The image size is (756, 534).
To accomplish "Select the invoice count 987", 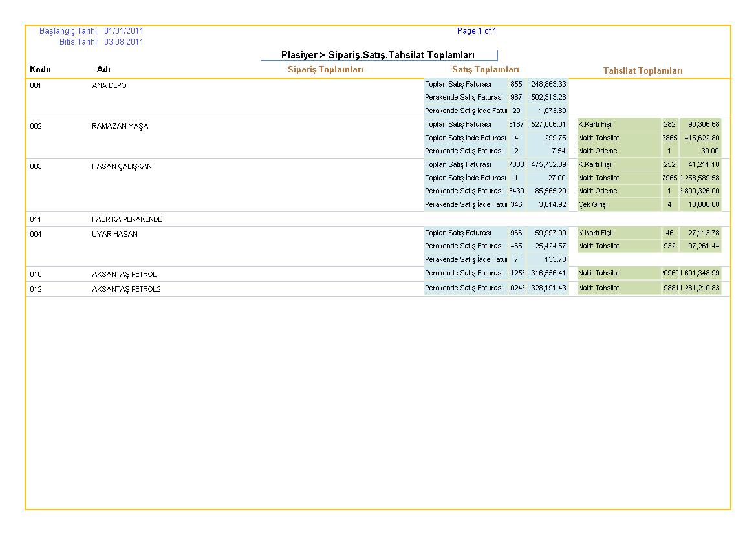I will pyautogui.click(x=516, y=97).
